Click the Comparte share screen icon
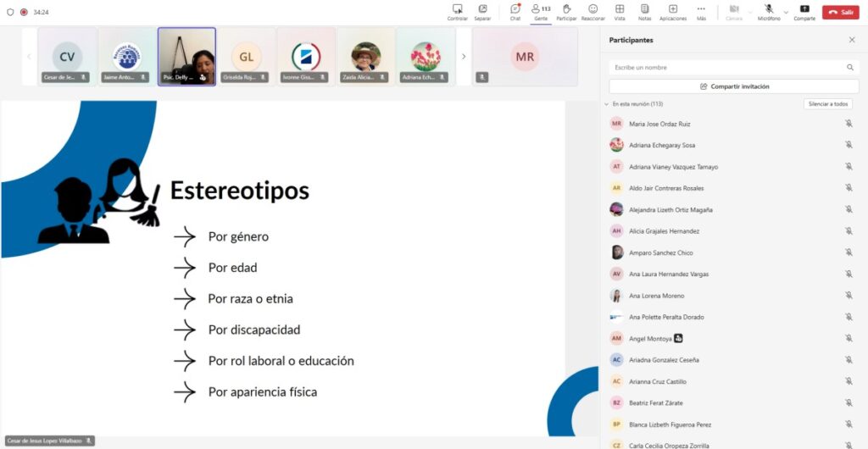868x449 pixels. 804,11
